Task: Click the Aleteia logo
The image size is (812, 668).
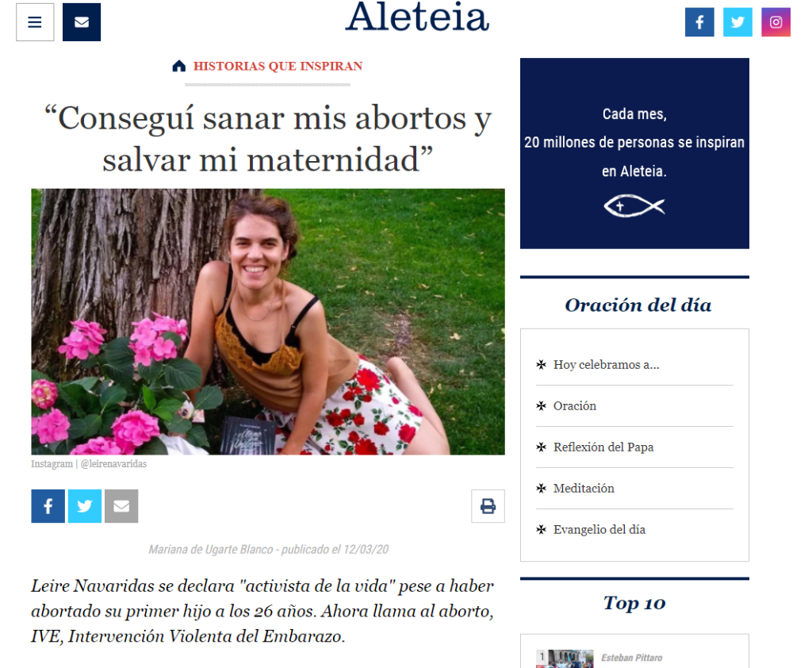Action: click(x=417, y=17)
